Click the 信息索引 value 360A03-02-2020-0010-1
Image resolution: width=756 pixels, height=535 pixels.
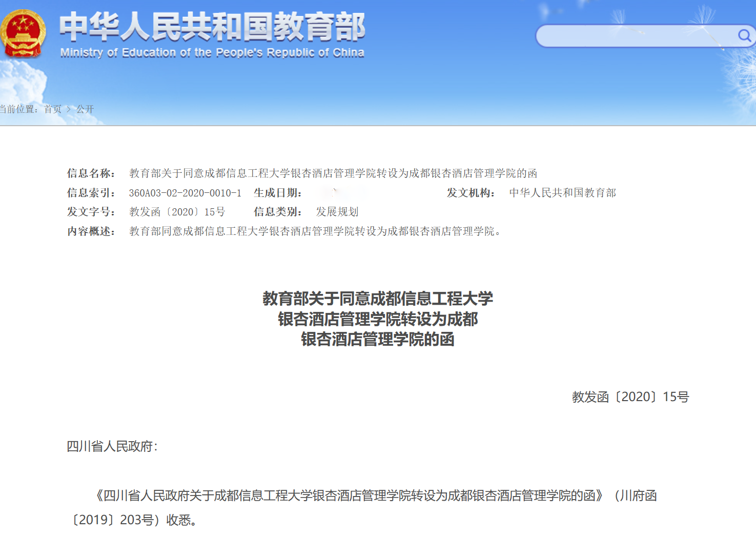tap(185, 193)
